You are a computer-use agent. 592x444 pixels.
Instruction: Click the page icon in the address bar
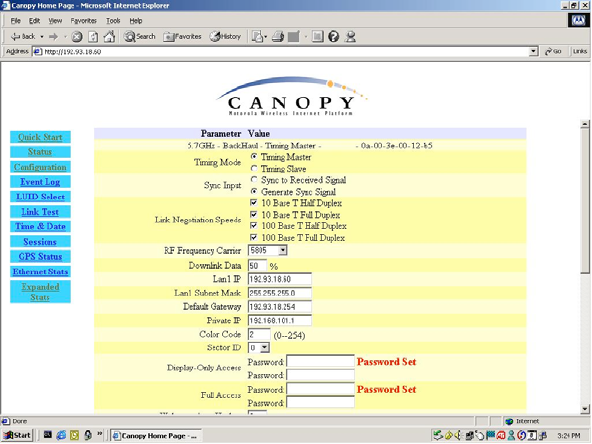37,52
